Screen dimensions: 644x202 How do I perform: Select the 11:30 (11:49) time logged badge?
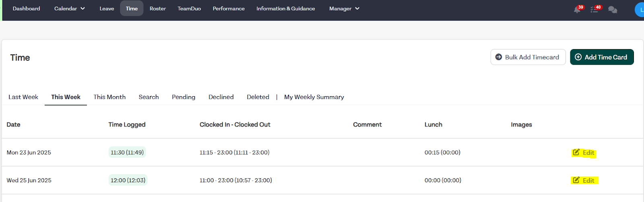pyautogui.click(x=127, y=152)
